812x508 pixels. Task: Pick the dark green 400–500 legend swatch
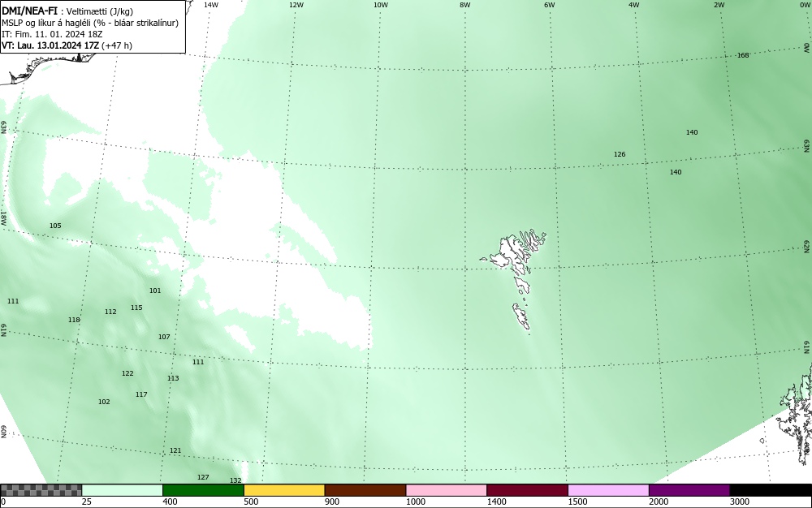coord(203,490)
